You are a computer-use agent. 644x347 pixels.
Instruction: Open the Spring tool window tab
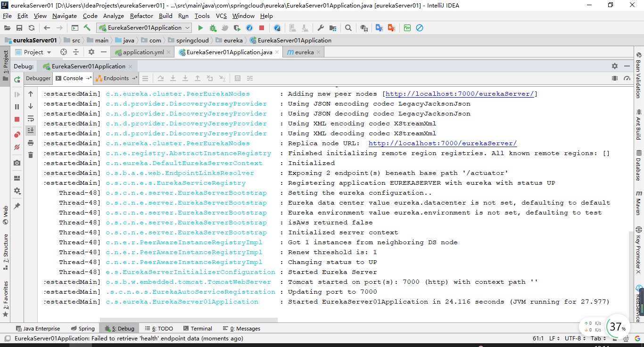(x=83, y=329)
